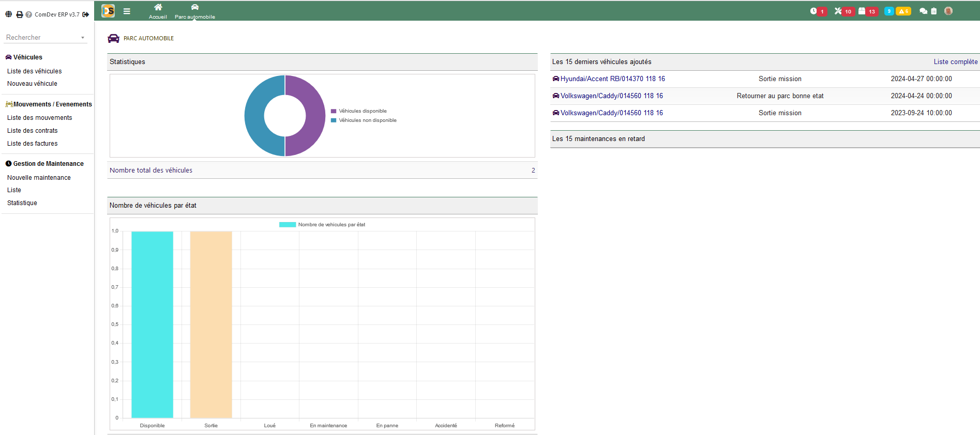Click 'En maintenance' axis label
The height and width of the screenshot is (435, 980).
pos(328,426)
